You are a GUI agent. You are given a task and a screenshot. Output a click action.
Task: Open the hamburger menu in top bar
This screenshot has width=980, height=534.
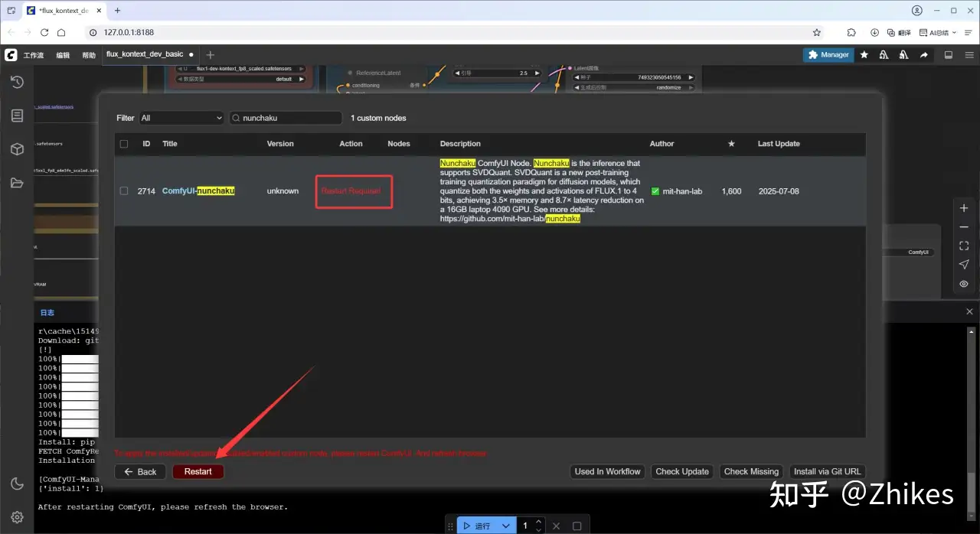pyautogui.click(x=969, y=55)
